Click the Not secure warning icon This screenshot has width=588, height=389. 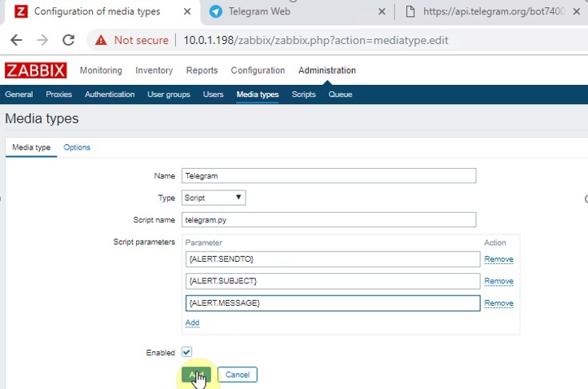(102, 40)
